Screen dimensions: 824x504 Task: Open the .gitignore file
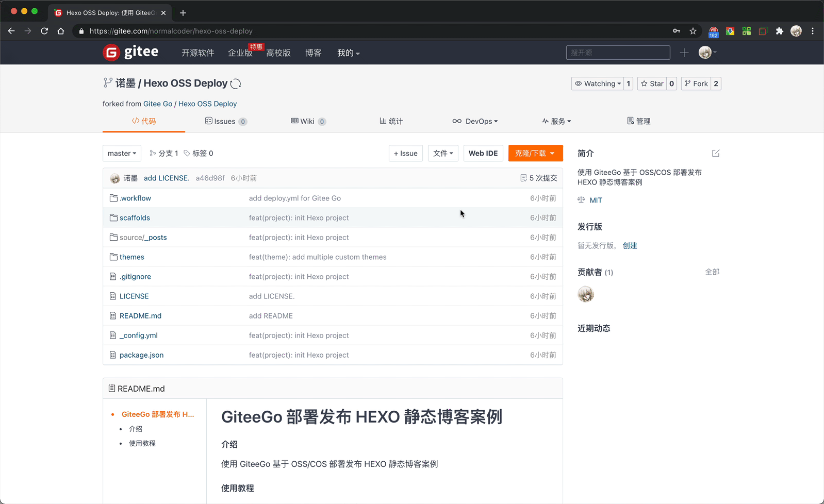[x=135, y=276]
